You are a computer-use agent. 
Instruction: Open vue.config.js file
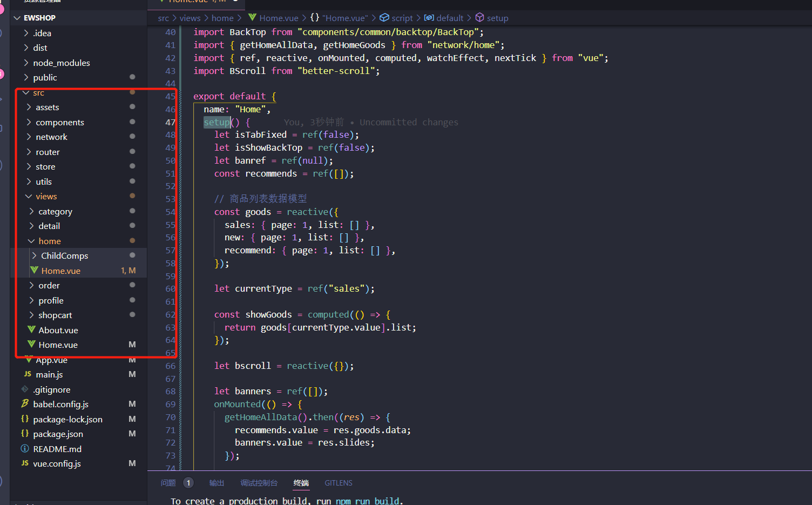pyautogui.click(x=57, y=464)
